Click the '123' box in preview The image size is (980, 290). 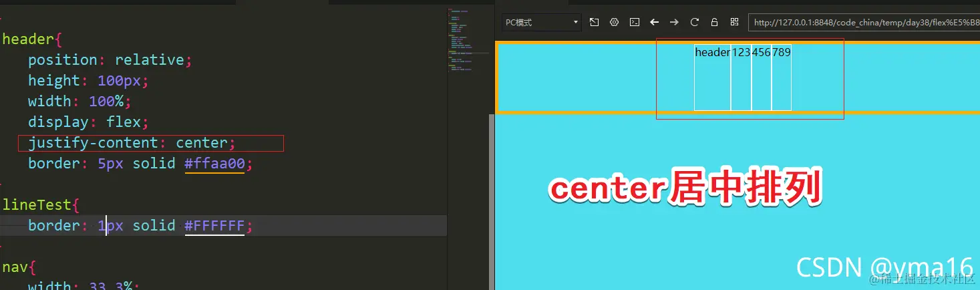click(x=741, y=77)
